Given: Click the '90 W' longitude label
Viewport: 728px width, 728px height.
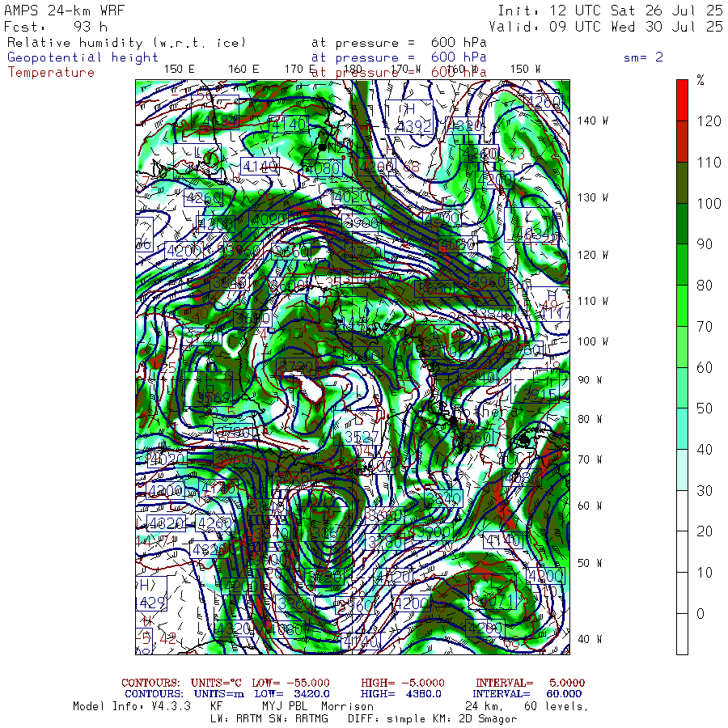Looking at the screenshot, I should (590, 380).
